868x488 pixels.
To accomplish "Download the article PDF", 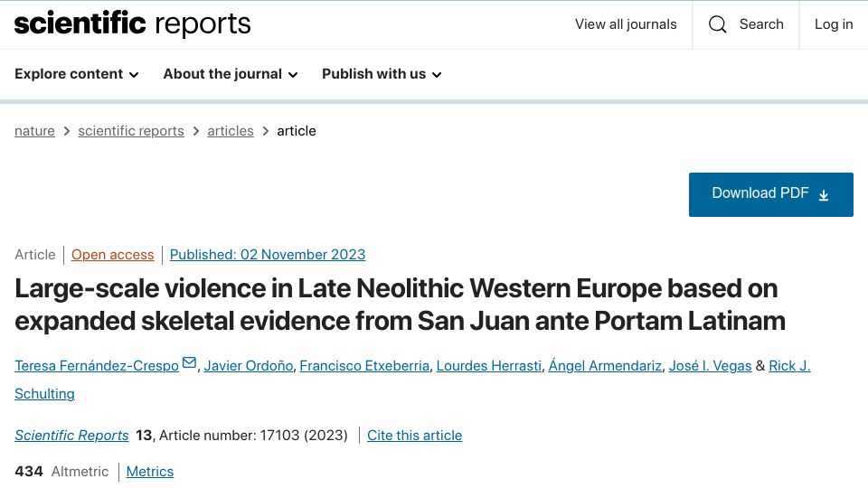I will [770, 195].
